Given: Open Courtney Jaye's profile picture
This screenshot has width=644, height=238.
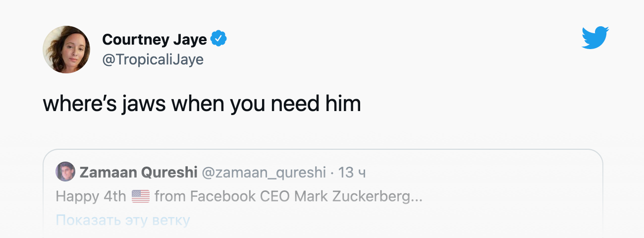Looking at the screenshot, I should [x=66, y=50].
